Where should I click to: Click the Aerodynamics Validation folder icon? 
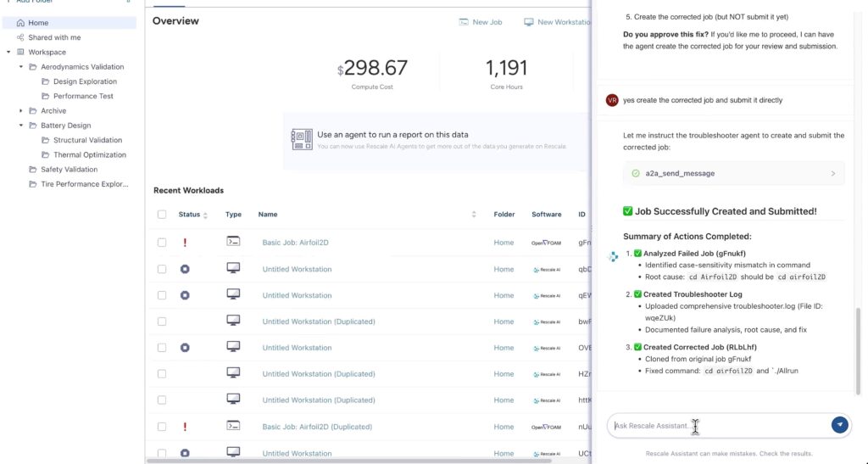click(x=33, y=67)
